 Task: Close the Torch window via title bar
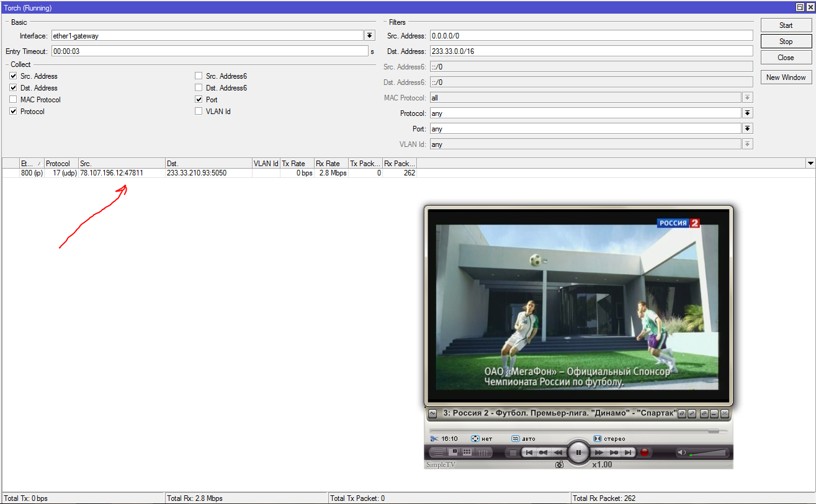(809, 7)
